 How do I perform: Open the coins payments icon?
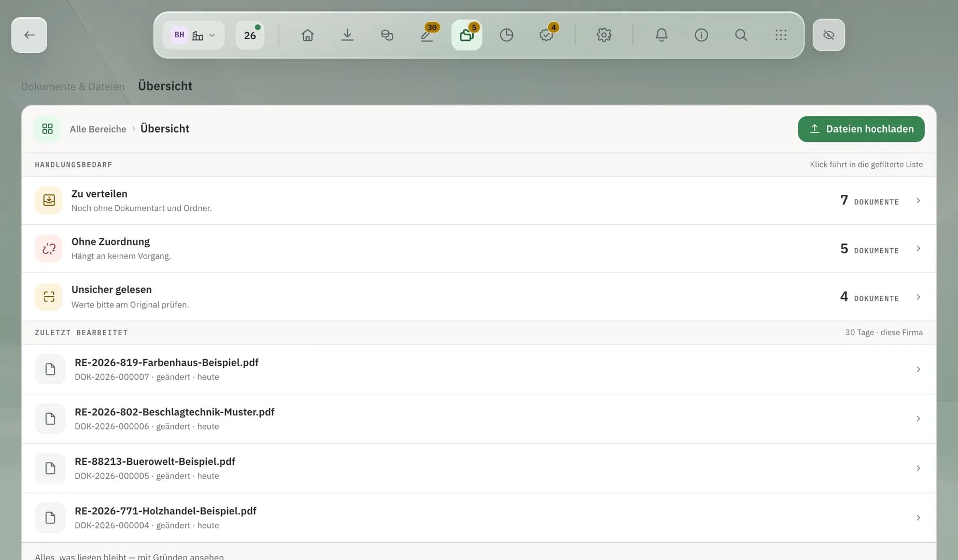coord(387,35)
